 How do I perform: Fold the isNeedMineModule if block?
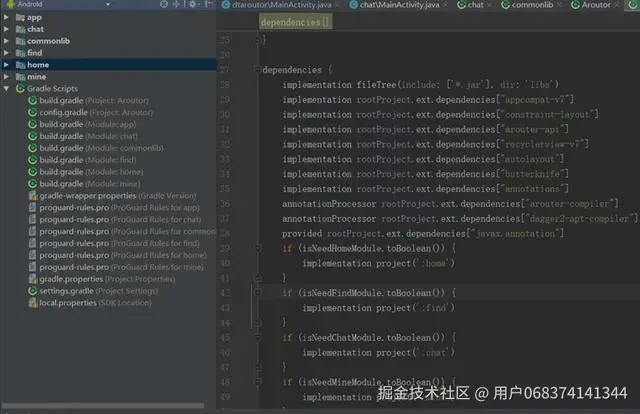click(258, 382)
